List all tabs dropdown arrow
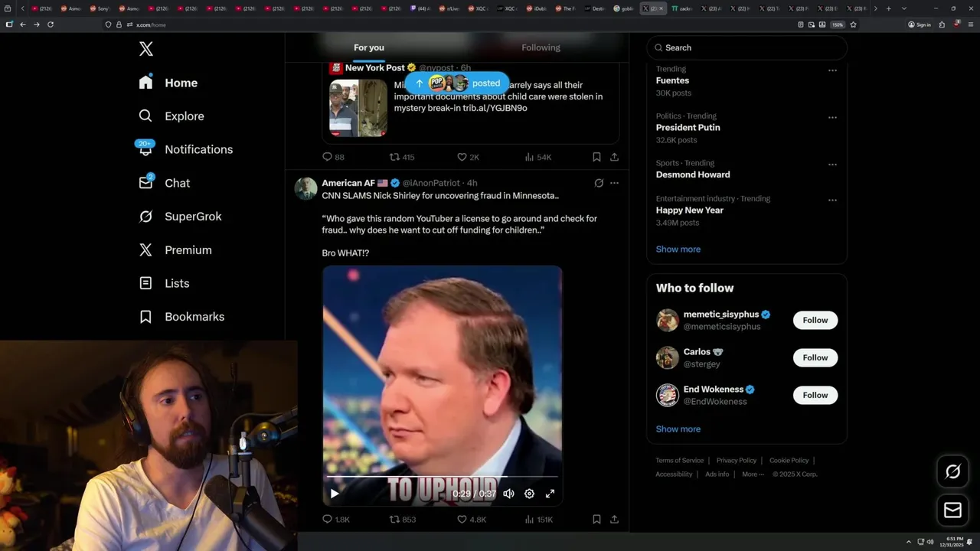The width and height of the screenshot is (980, 551). (904, 8)
